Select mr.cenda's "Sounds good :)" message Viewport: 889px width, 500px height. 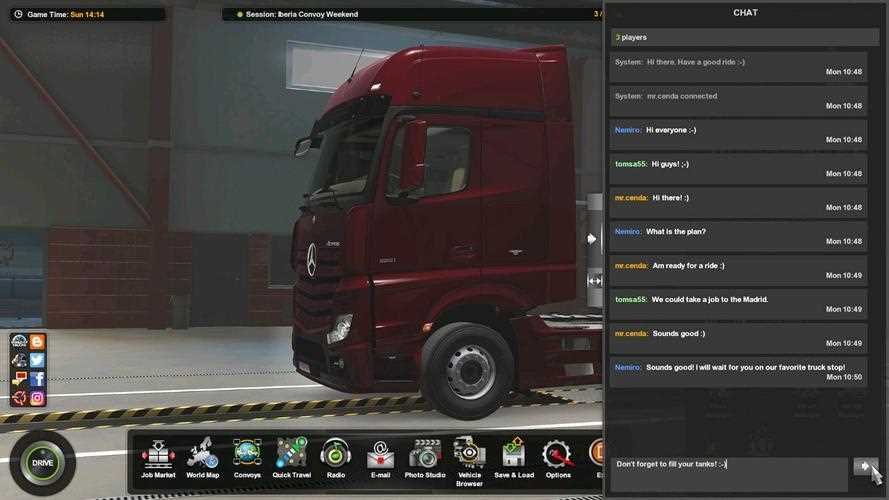tap(738, 338)
